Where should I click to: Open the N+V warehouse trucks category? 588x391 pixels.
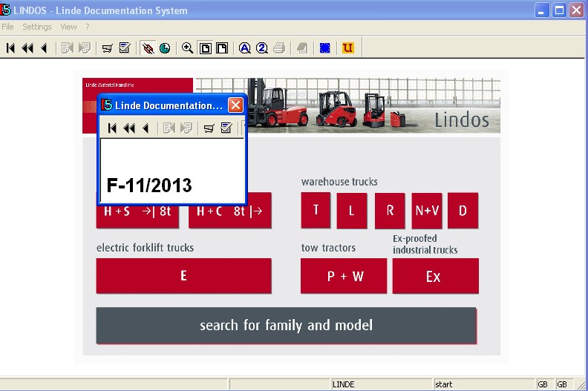[427, 210]
